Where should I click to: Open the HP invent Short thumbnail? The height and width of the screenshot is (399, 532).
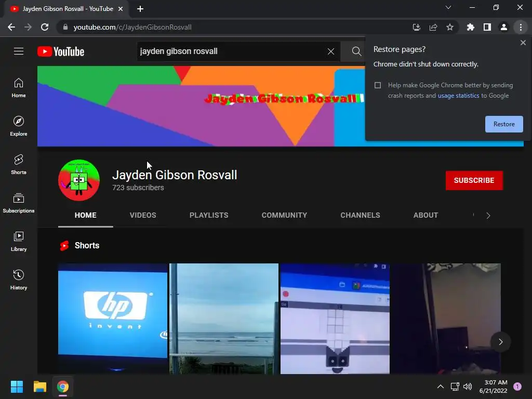[x=113, y=318]
